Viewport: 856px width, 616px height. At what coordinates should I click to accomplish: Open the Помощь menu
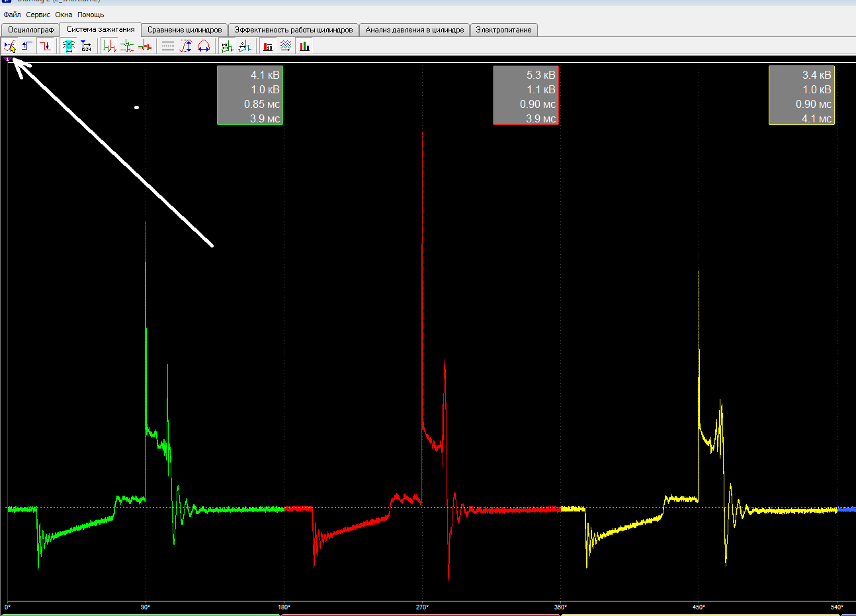pyautogui.click(x=91, y=15)
